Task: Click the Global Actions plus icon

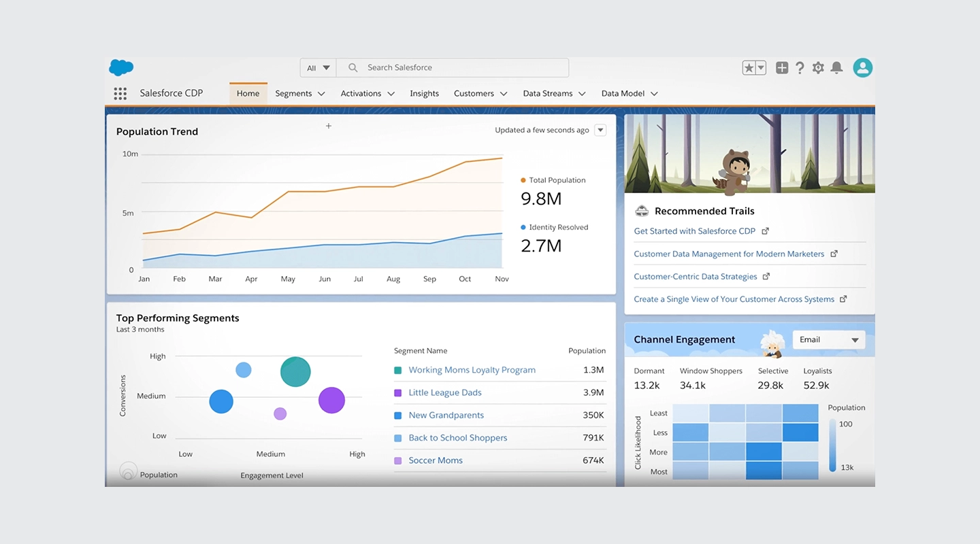Action: point(782,68)
